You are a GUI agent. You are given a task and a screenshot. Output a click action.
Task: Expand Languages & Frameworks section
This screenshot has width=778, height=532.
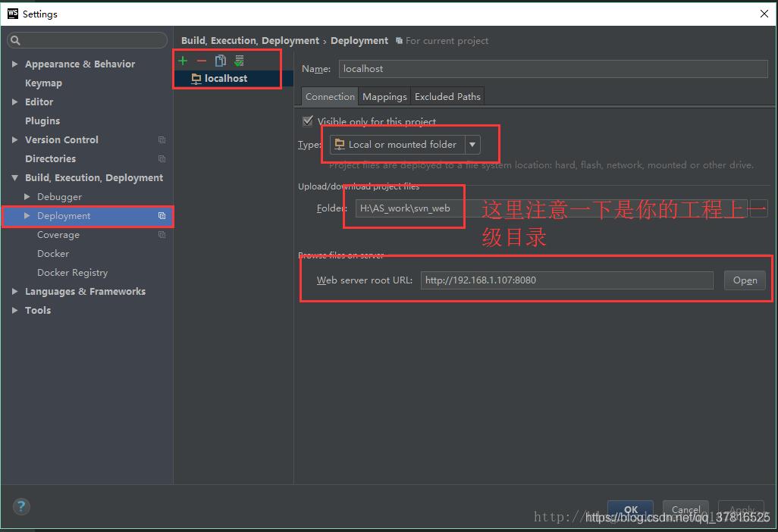(15, 292)
